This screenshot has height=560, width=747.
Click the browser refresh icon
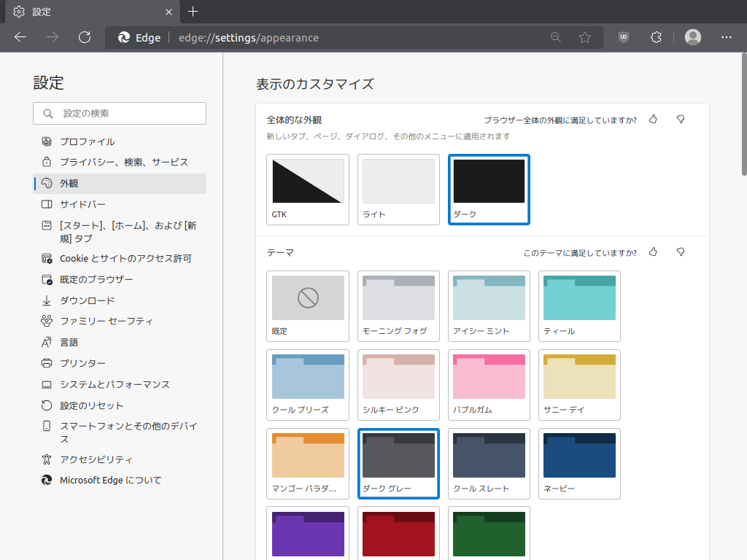click(x=85, y=37)
